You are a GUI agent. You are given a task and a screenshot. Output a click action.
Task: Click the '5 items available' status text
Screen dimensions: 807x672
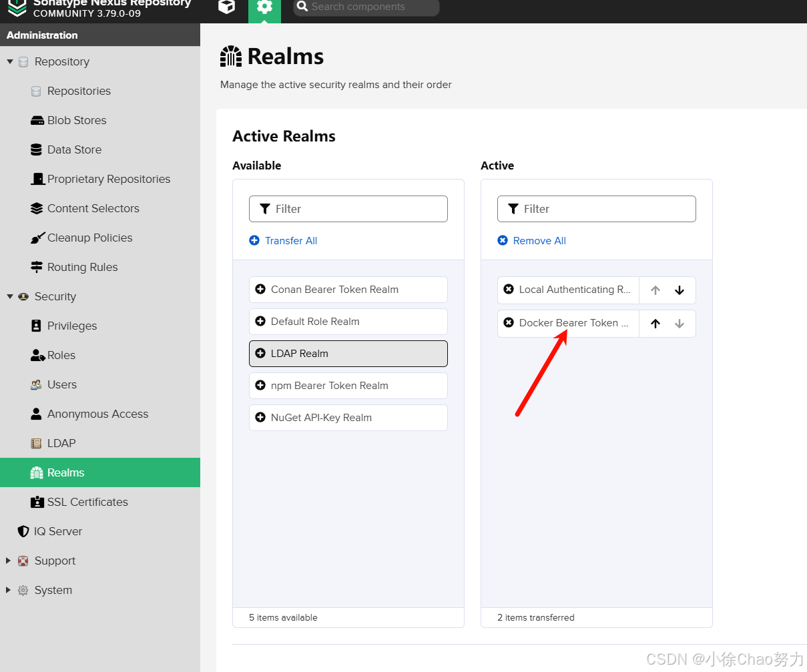283,617
